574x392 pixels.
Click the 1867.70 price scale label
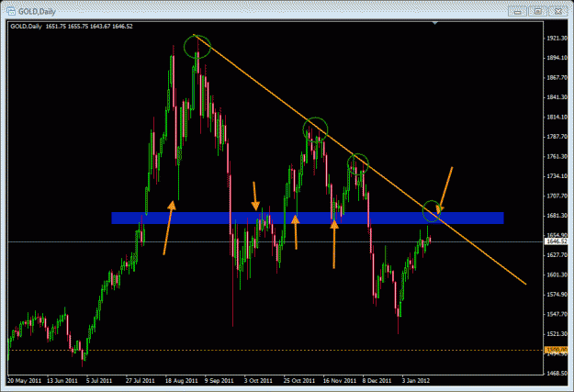(x=557, y=78)
